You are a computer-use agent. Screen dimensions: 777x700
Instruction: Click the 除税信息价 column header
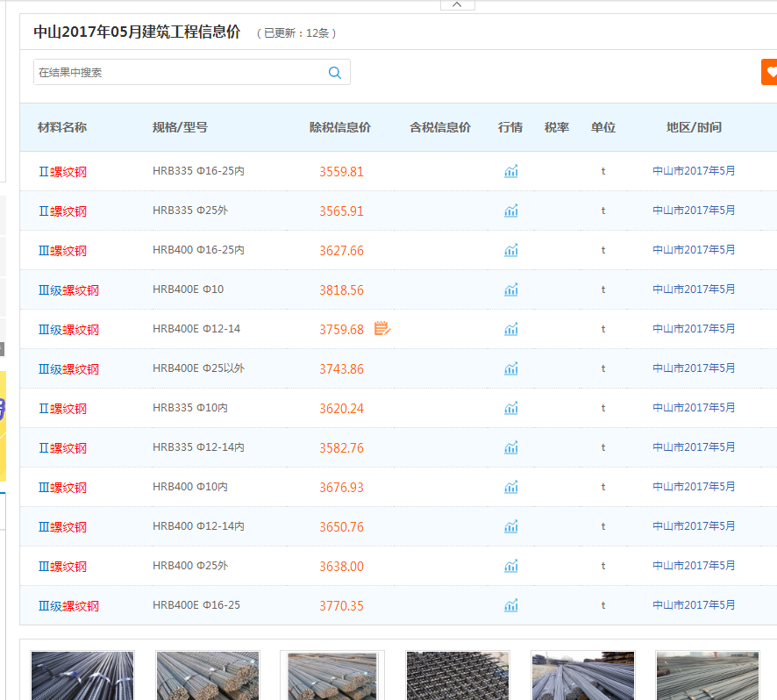[x=340, y=127]
